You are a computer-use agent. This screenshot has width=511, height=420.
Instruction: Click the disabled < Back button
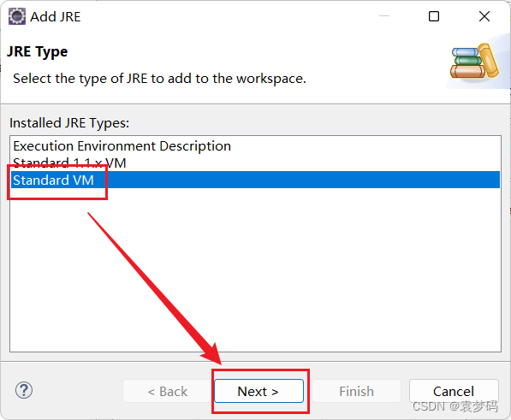[167, 391]
